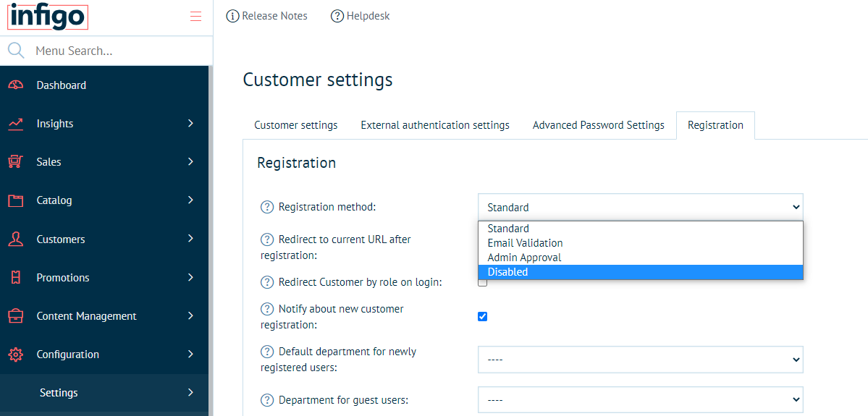
Task: Open the Release Notes link
Action: (267, 16)
